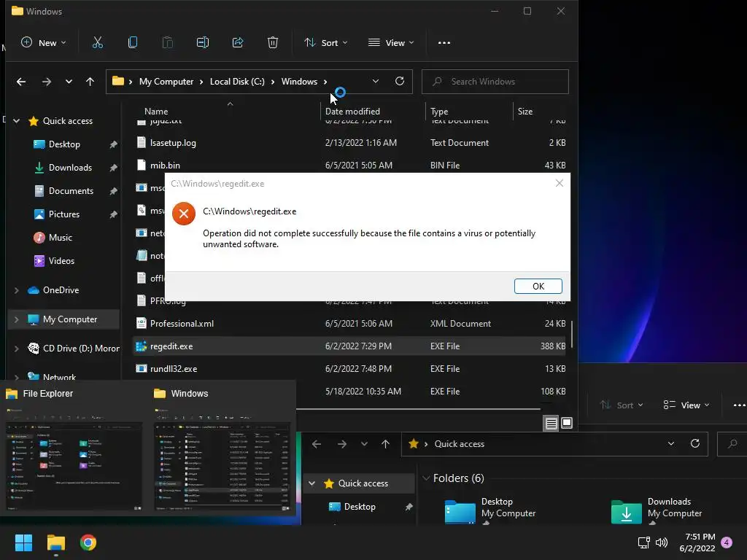Screen dimensions: 747x560
Task: Collapse Folders (6) group in background window
Action: coord(426,478)
